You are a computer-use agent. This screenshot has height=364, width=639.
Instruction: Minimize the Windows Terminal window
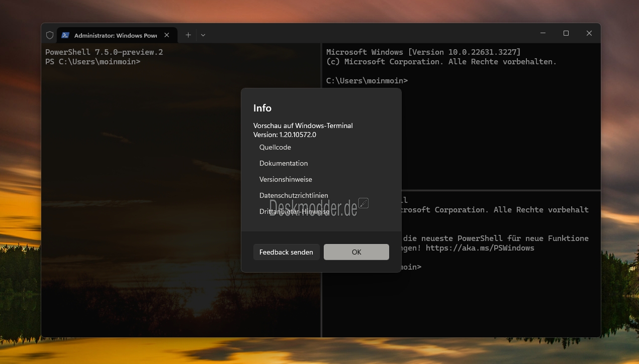[543, 33]
